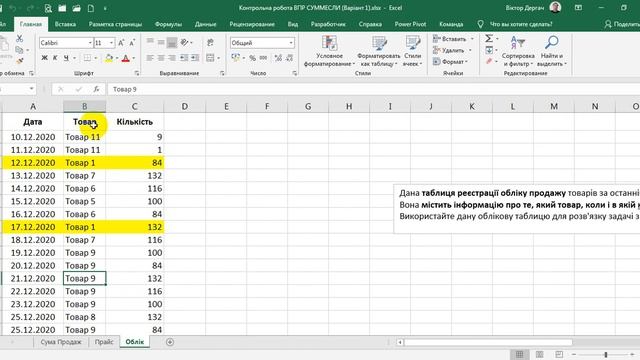The width and height of the screenshot is (640, 360).
Task: Align text to middle of cell
Action: point(161,42)
